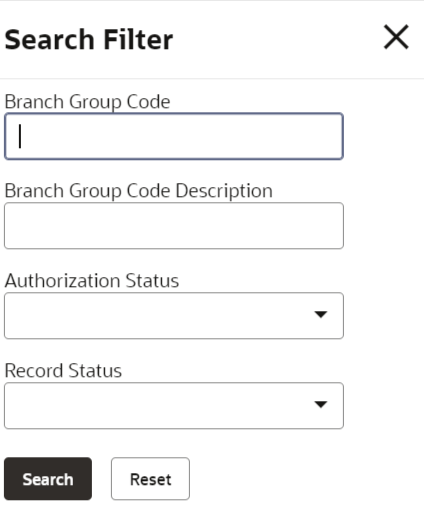Expand the Record Status dropdown
This screenshot has width=424, height=526.
[x=174, y=406]
